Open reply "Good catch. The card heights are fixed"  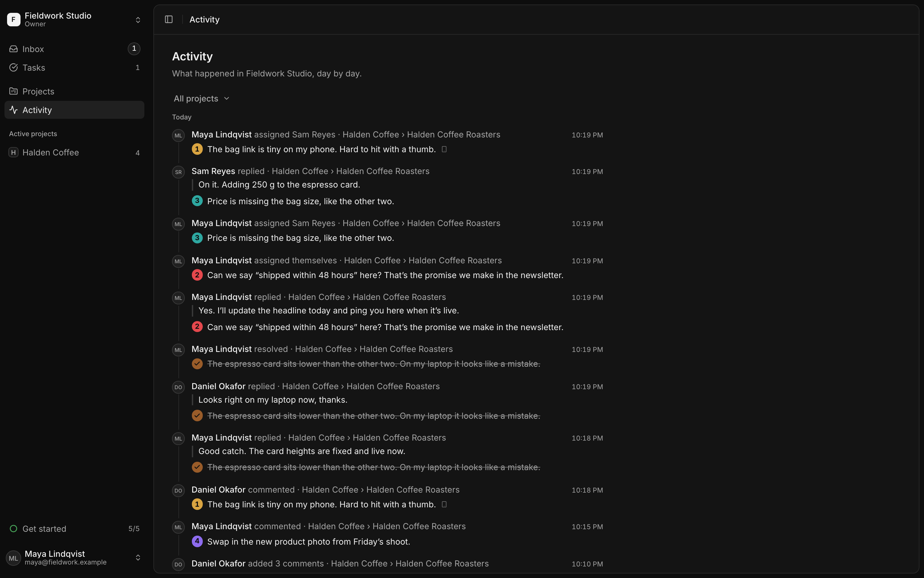302,451
